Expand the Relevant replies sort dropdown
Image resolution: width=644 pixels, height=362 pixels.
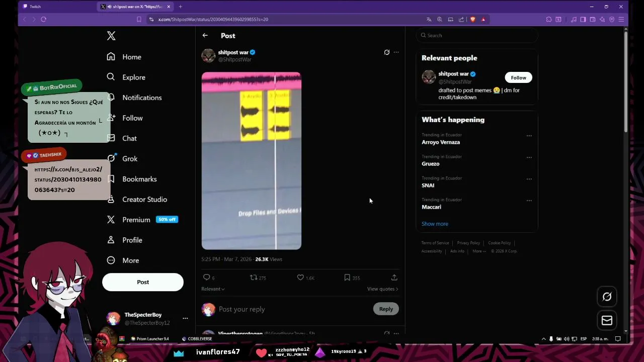click(213, 289)
